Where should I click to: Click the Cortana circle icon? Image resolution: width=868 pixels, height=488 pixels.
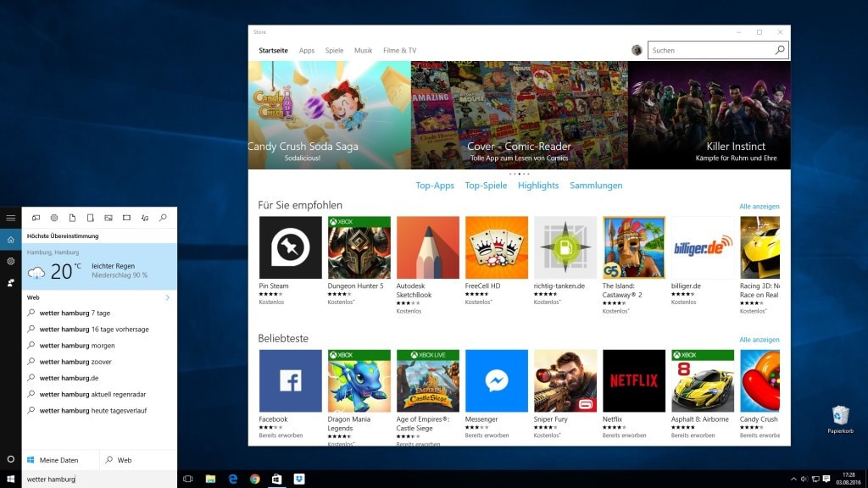(x=10, y=459)
